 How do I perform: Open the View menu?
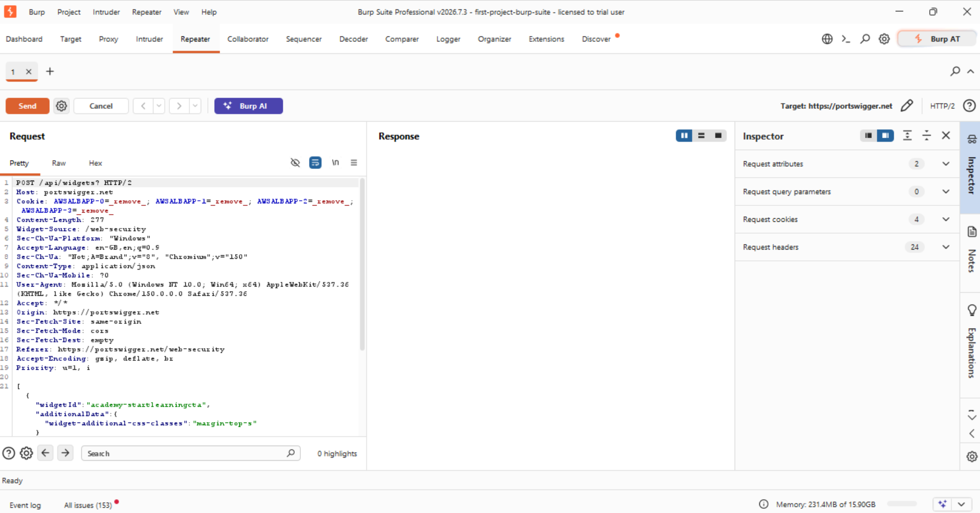coord(181,12)
